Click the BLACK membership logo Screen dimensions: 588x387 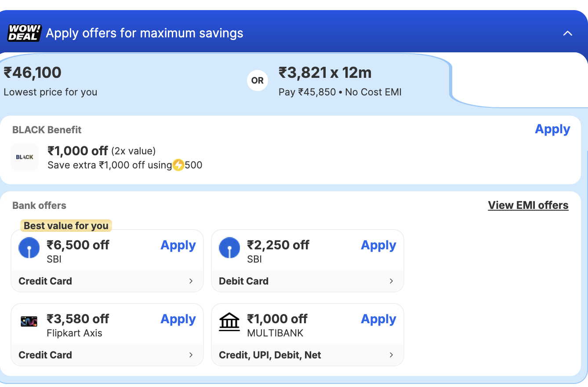pyautogui.click(x=25, y=157)
